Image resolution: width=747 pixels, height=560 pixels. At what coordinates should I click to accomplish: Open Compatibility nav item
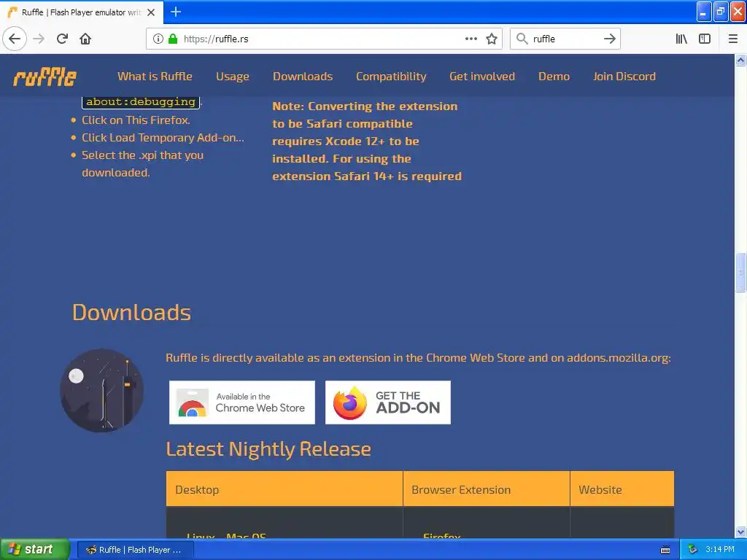391,76
